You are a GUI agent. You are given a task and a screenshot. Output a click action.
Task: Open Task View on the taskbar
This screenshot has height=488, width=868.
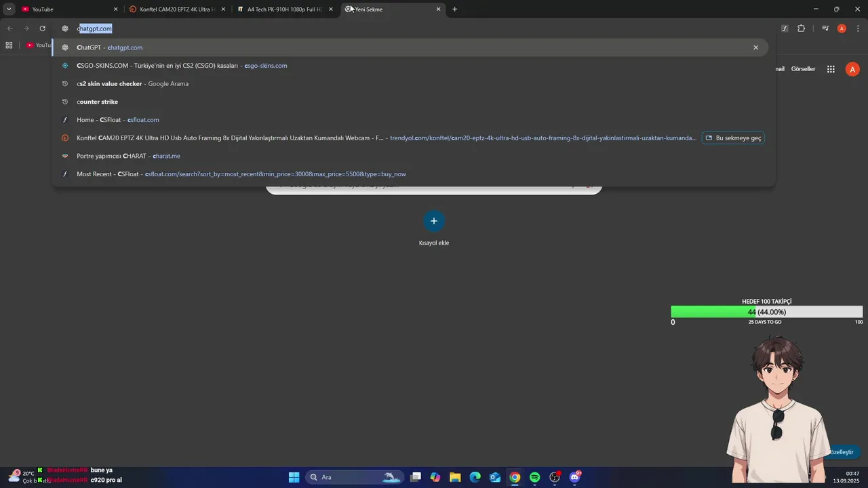coord(416,477)
